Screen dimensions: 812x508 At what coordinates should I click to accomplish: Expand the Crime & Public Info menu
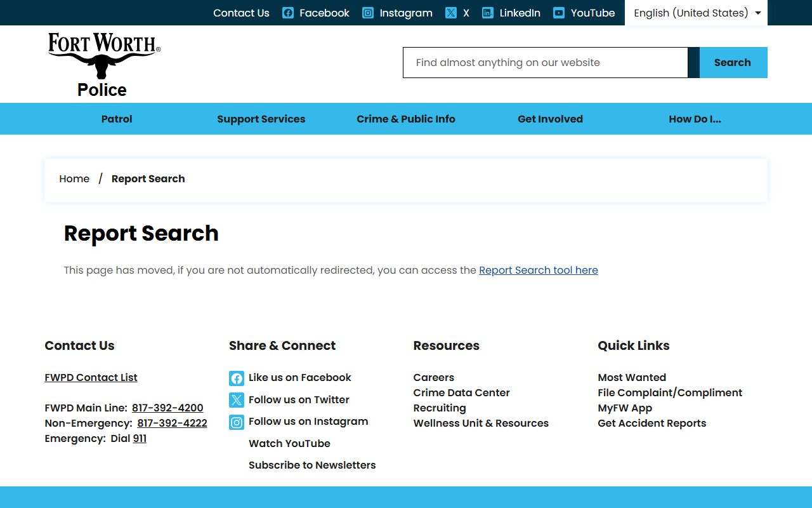tap(406, 119)
